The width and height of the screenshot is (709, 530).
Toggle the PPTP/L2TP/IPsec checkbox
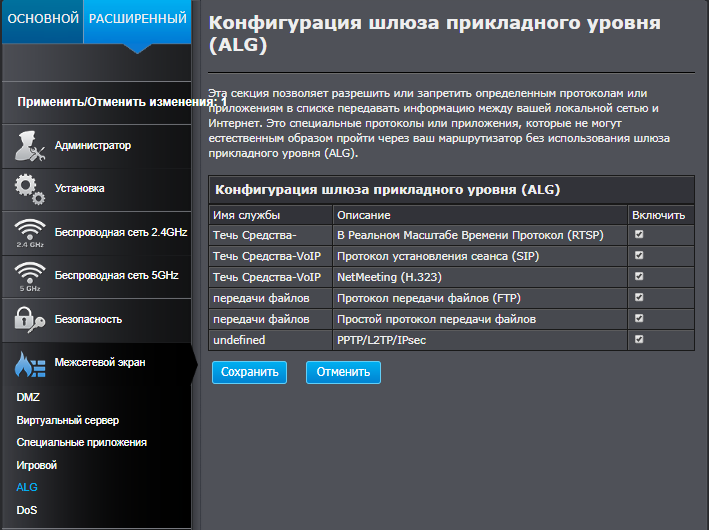pyautogui.click(x=639, y=339)
